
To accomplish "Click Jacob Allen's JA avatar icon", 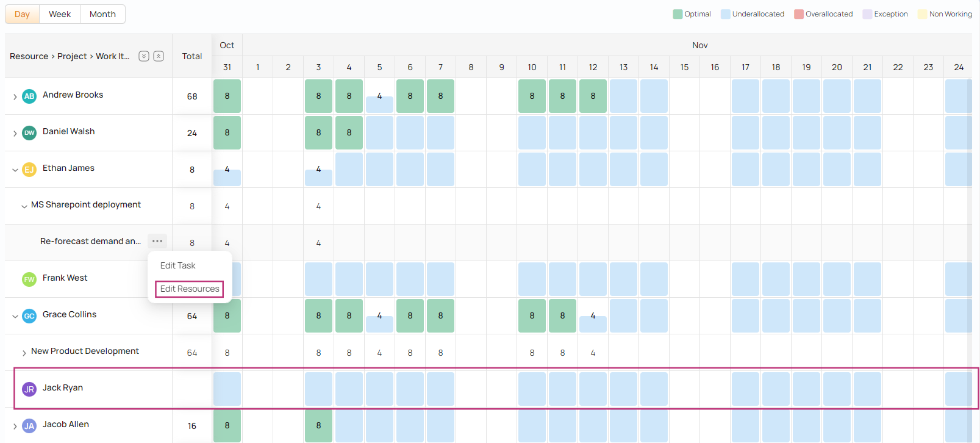I will (x=29, y=426).
